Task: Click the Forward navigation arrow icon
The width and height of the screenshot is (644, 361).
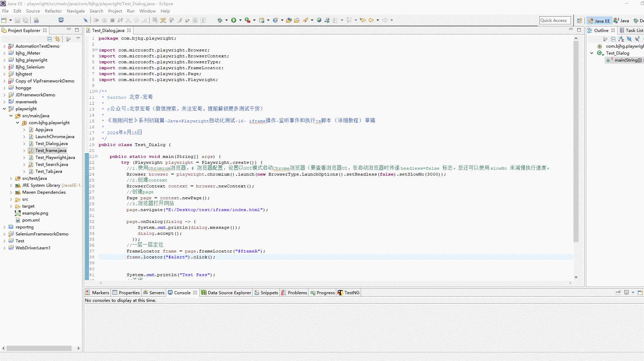Action: coord(385,20)
